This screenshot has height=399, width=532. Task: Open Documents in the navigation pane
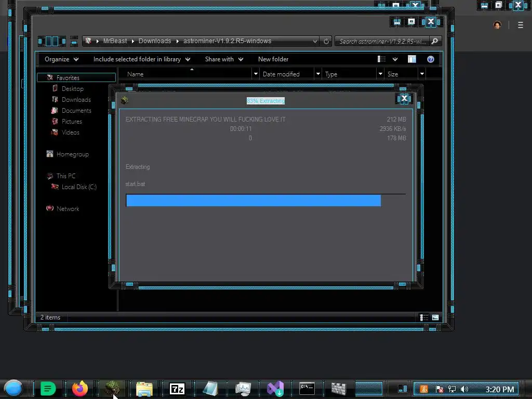click(x=76, y=111)
